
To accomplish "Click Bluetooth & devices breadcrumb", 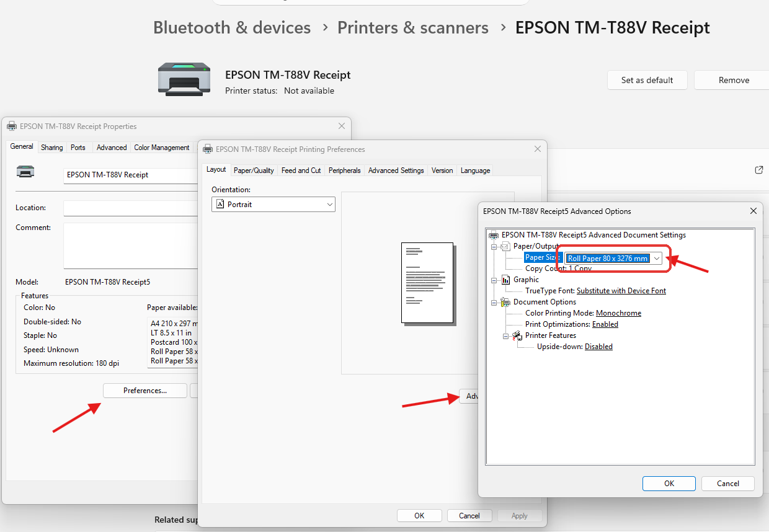I will (x=232, y=27).
